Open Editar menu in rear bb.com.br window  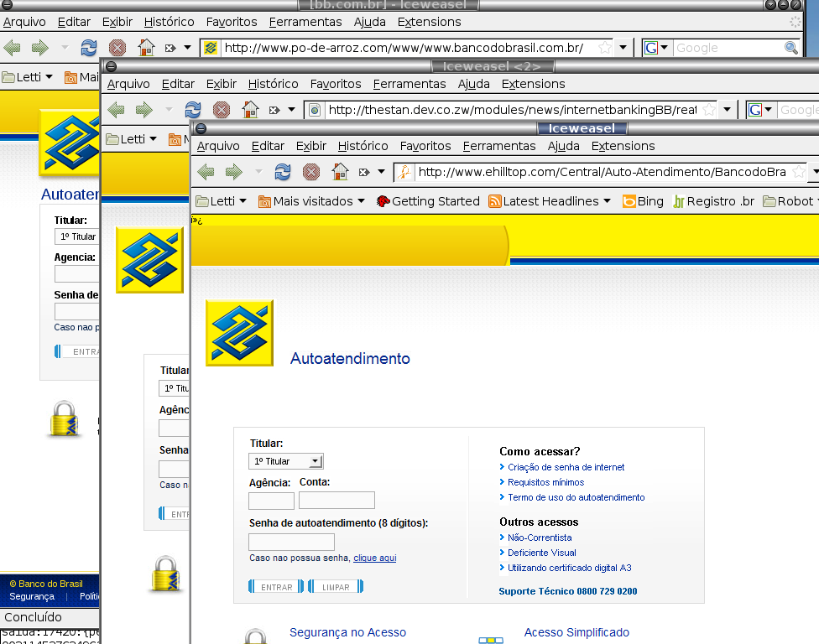coord(74,22)
